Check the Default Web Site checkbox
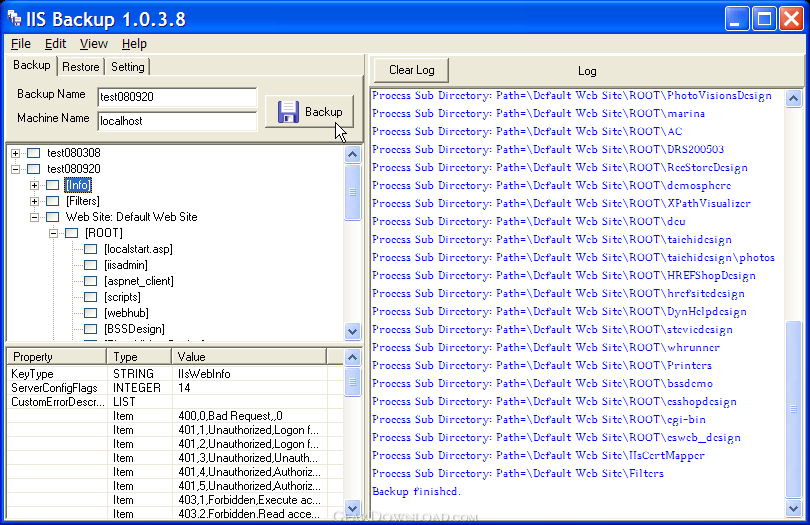The height and width of the screenshot is (525, 810). [x=53, y=217]
